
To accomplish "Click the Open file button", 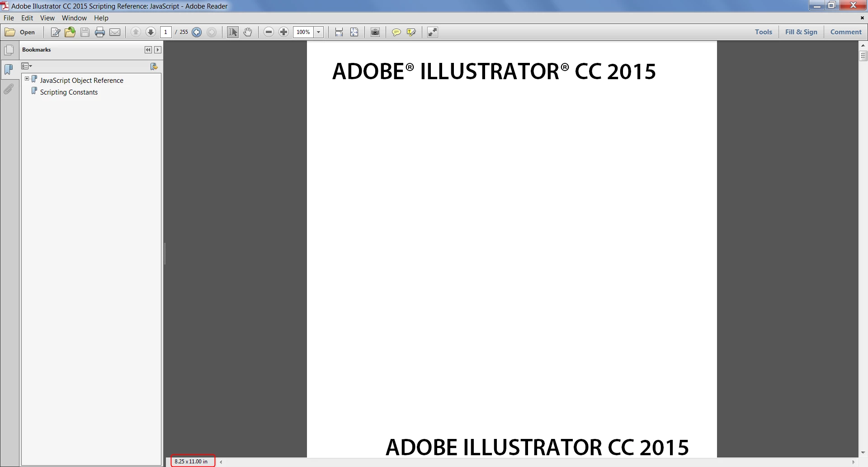I will click(x=20, y=32).
